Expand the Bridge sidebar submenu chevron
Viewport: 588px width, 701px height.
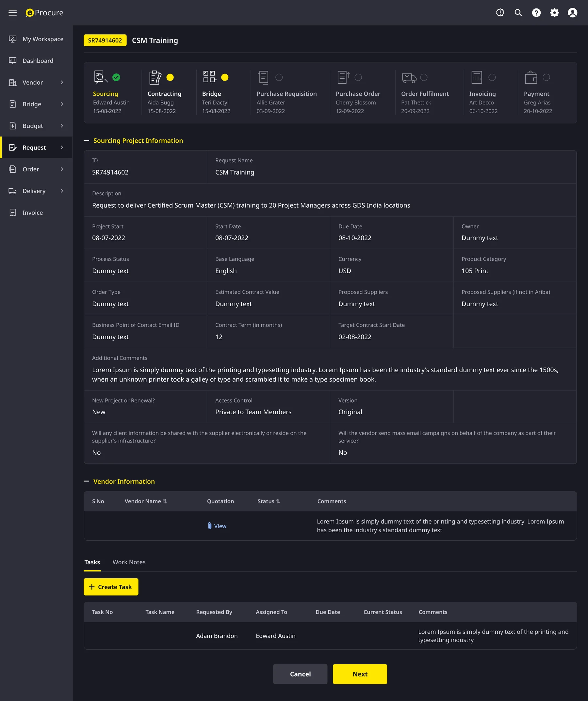point(62,104)
